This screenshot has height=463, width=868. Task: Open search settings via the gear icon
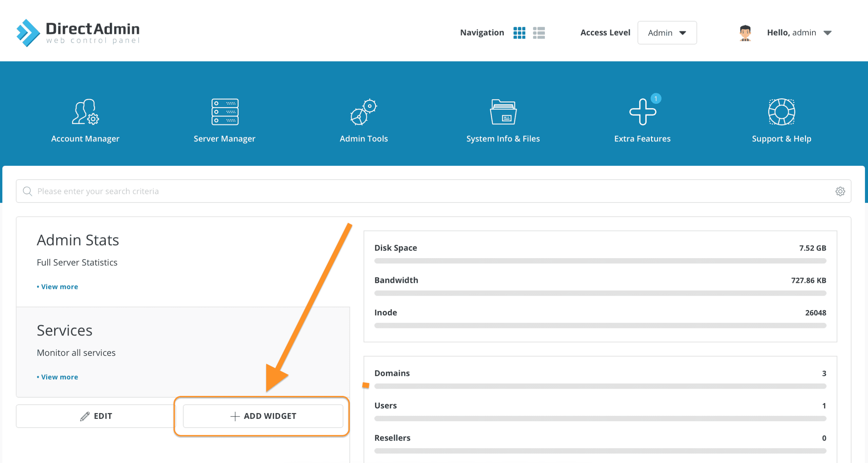(840, 191)
